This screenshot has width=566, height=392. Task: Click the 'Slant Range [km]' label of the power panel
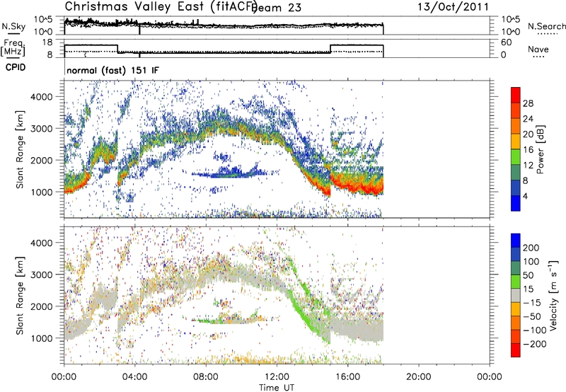(20, 149)
